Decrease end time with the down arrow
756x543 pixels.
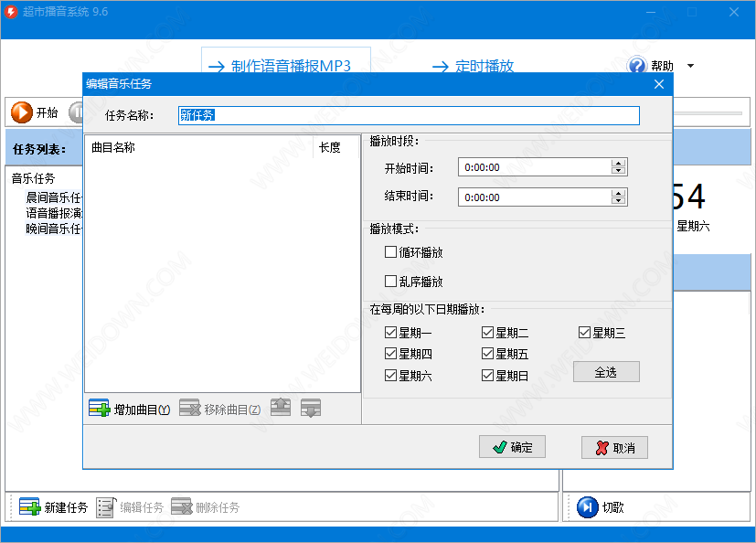(x=619, y=201)
